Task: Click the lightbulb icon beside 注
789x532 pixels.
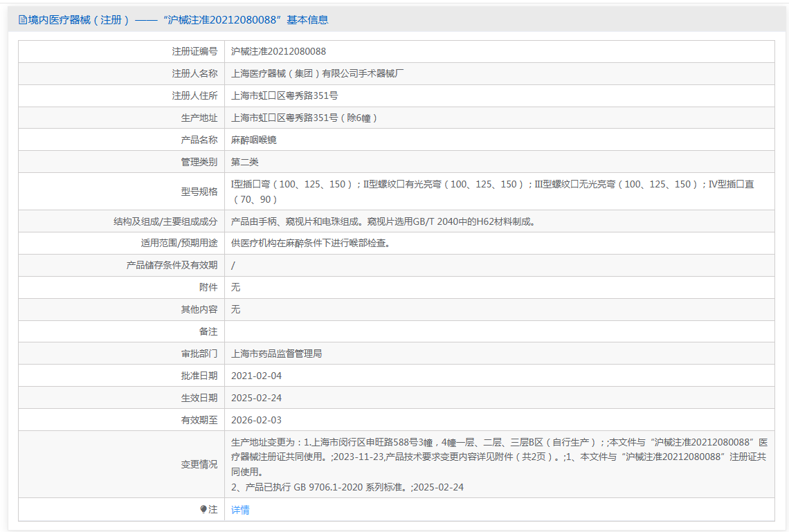Action: [203, 509]
